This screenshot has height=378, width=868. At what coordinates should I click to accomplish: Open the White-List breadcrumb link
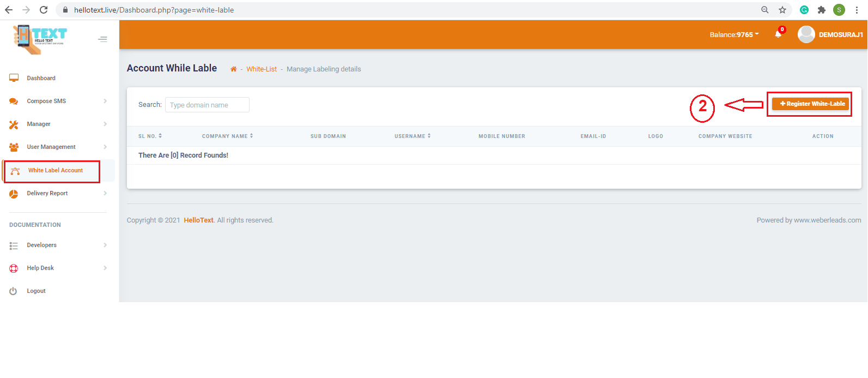pyautogui.click(x=261, y=69)
